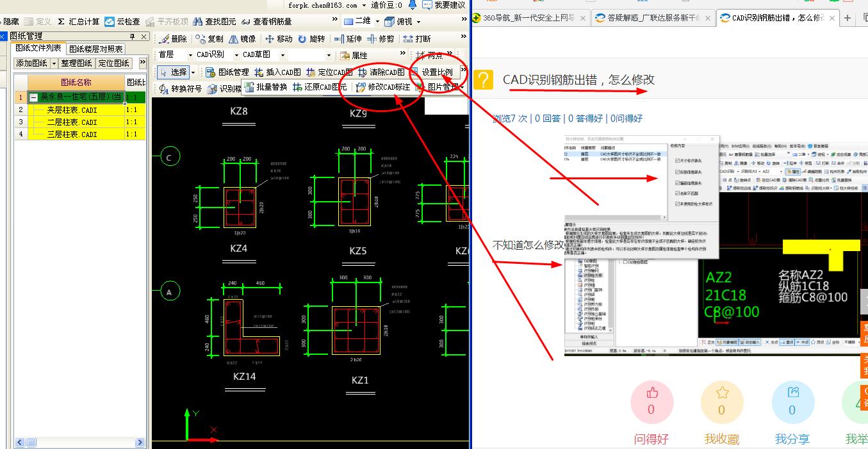Select the CAD识别钢筋出错 browser tab
868x449 pixels.
pos(777,18)
